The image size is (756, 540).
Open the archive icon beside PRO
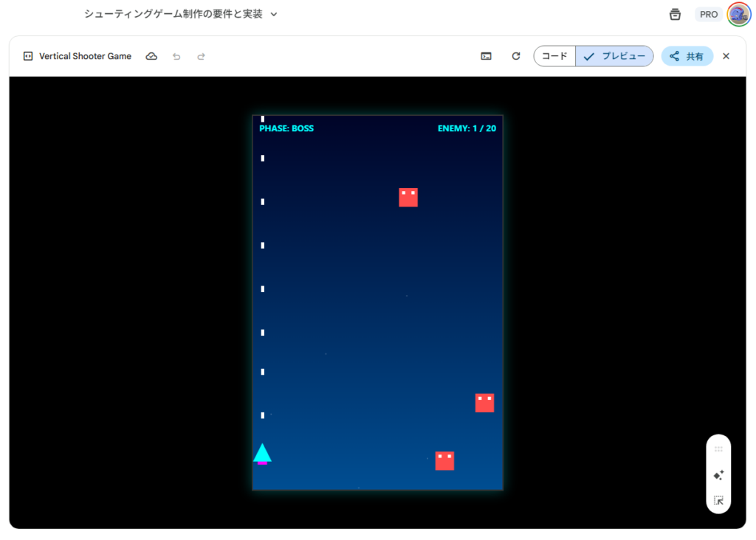(x=675, y=14)
